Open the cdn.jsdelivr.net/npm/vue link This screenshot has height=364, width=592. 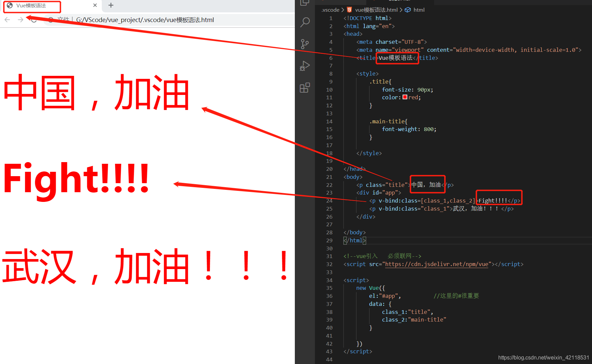click(x=437, y=264)
